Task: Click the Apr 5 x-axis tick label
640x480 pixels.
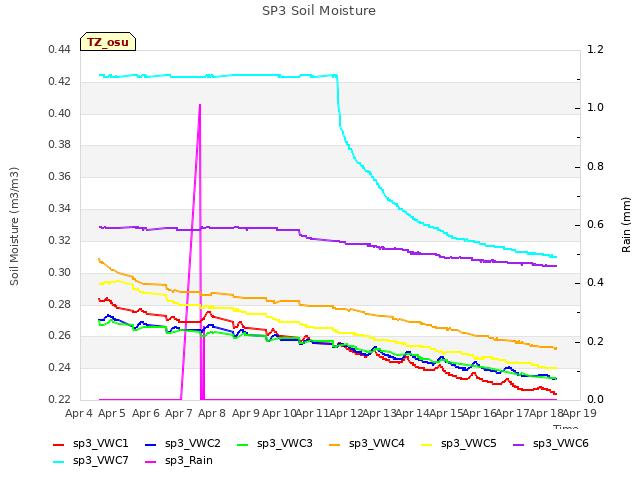Action: pos(112,413)
